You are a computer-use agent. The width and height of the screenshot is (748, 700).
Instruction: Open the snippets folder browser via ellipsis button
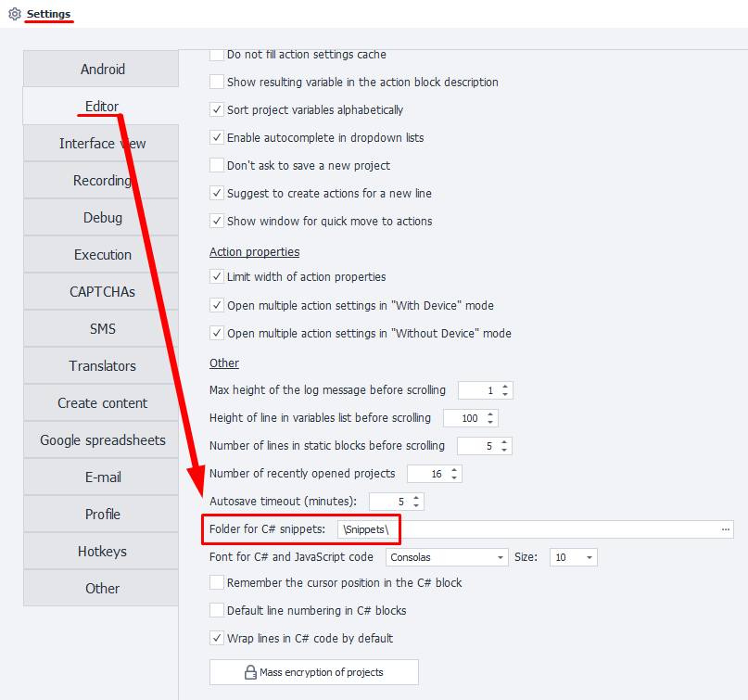click(x=726, y=528)
